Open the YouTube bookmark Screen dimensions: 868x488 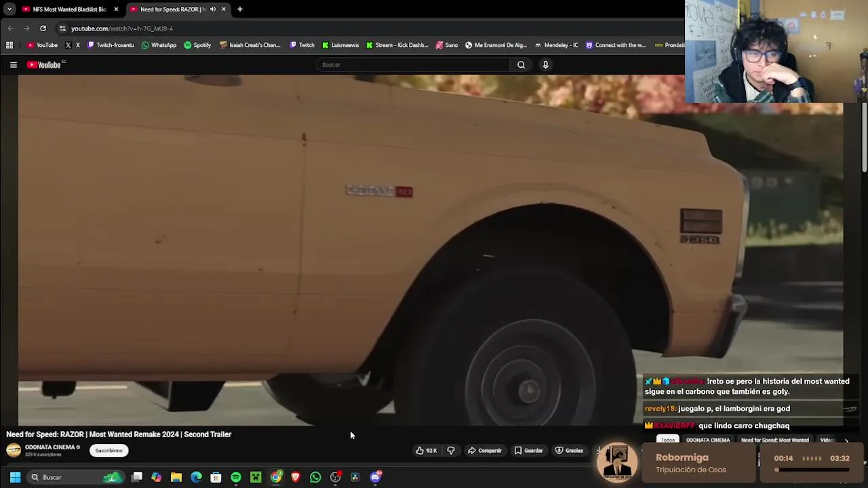42,45
